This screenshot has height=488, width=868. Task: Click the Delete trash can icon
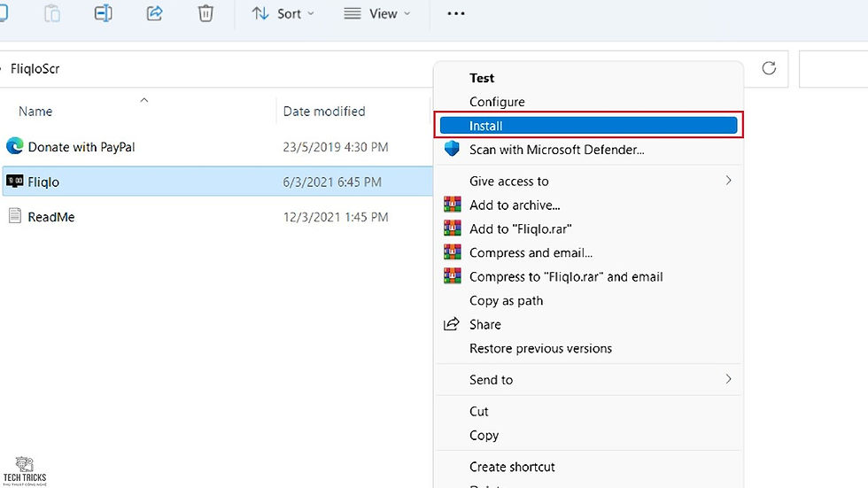pos(205,13)
